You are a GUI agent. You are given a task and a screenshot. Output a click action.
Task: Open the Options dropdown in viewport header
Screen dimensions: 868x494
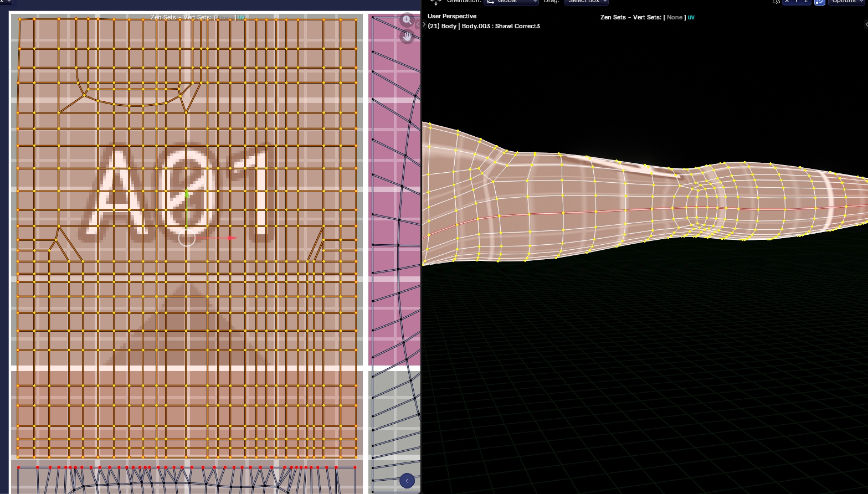coord(847,2)
